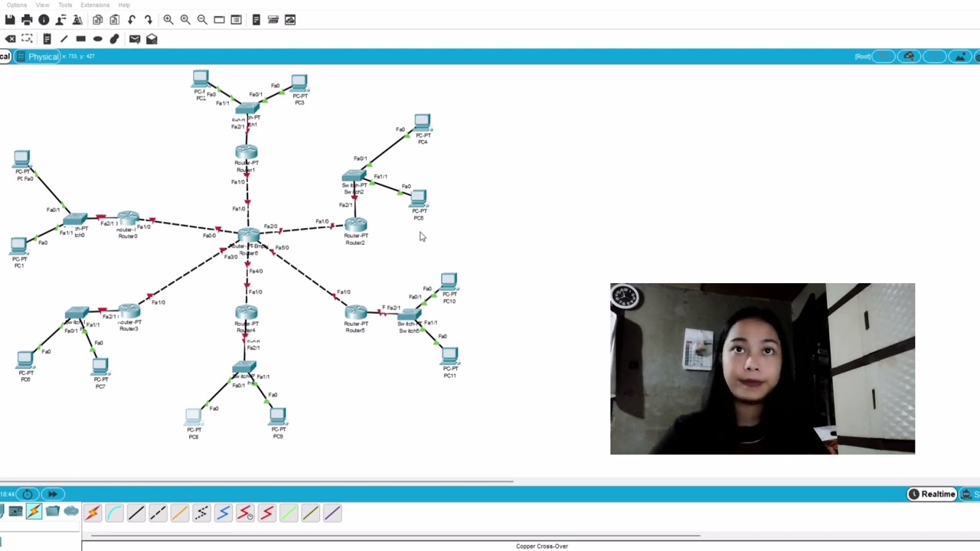Select the Add Simple PDU closed envelope
Viewport: 980px width, 551px height.
(x=135, y=39)
